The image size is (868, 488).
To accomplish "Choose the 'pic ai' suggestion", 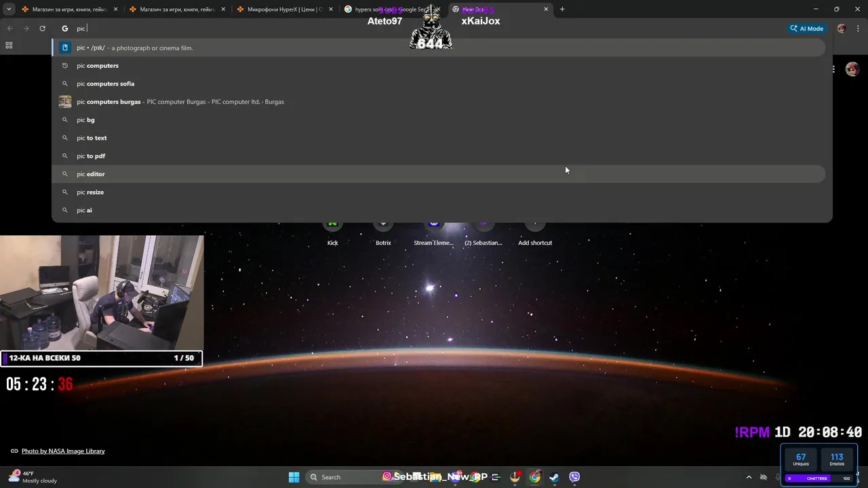I will pyautogui.click(x=439, y=210).
